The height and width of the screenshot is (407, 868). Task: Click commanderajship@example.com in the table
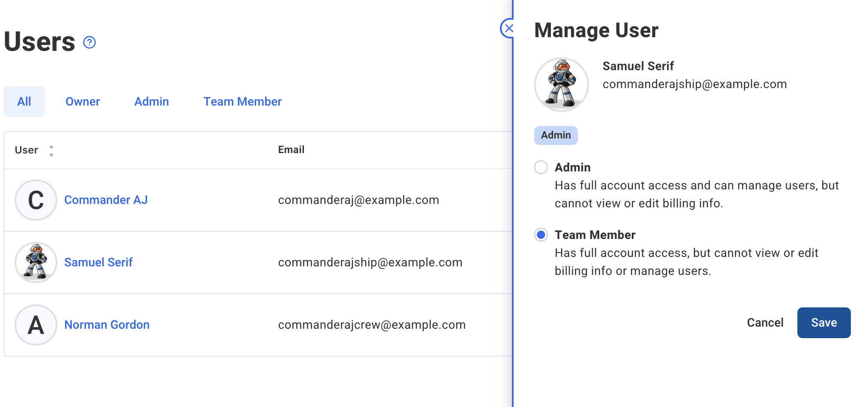(x=370, y=262)
